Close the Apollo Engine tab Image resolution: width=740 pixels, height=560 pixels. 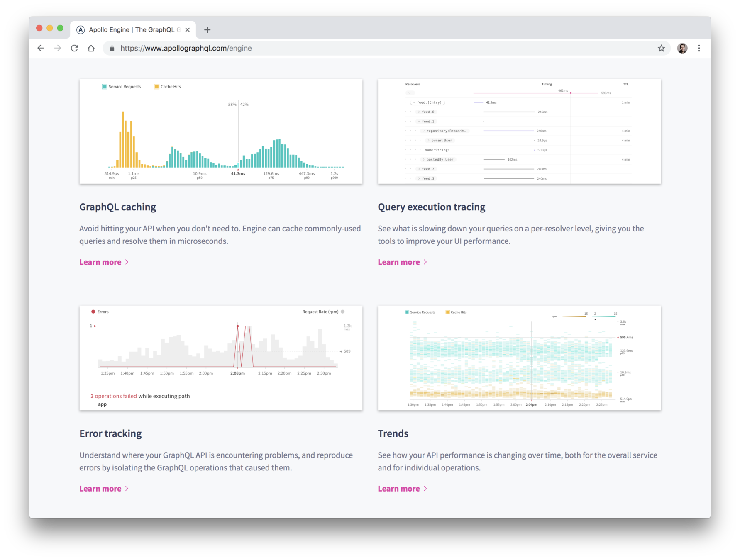point(188,30)
